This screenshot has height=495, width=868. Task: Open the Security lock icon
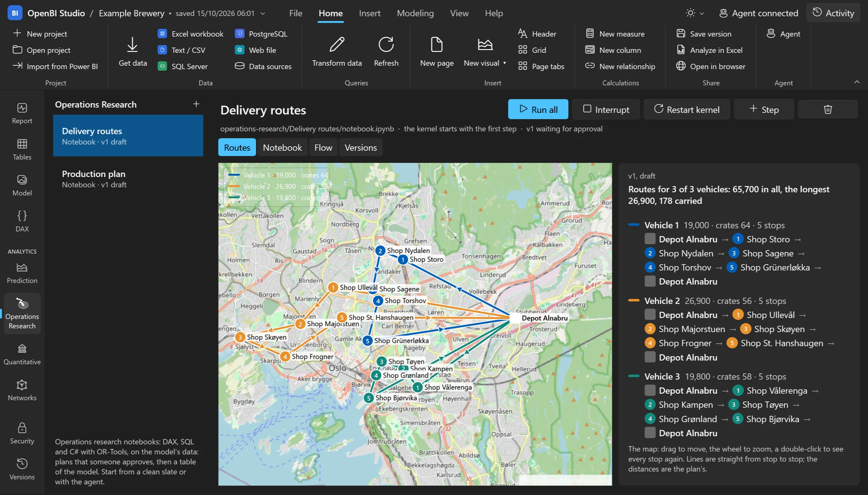22,434
